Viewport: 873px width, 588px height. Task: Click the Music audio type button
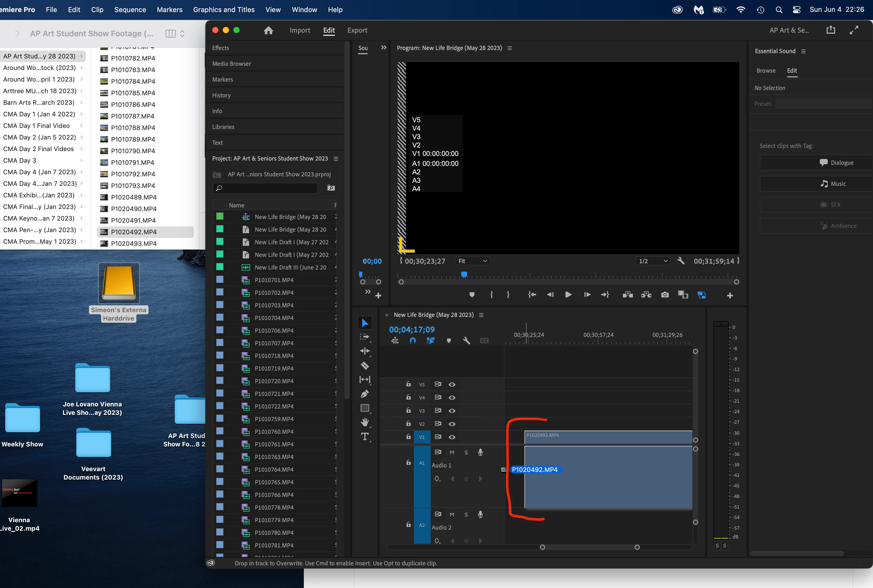click(833, 184)
